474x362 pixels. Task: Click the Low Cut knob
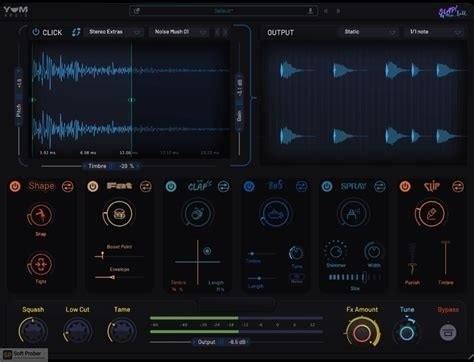click(77, 331)
